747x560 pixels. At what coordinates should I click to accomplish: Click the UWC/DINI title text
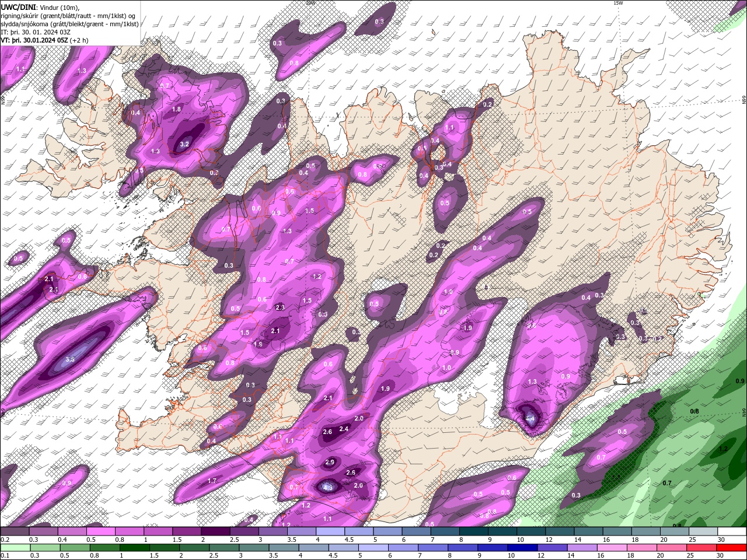(x=18, y=6)
